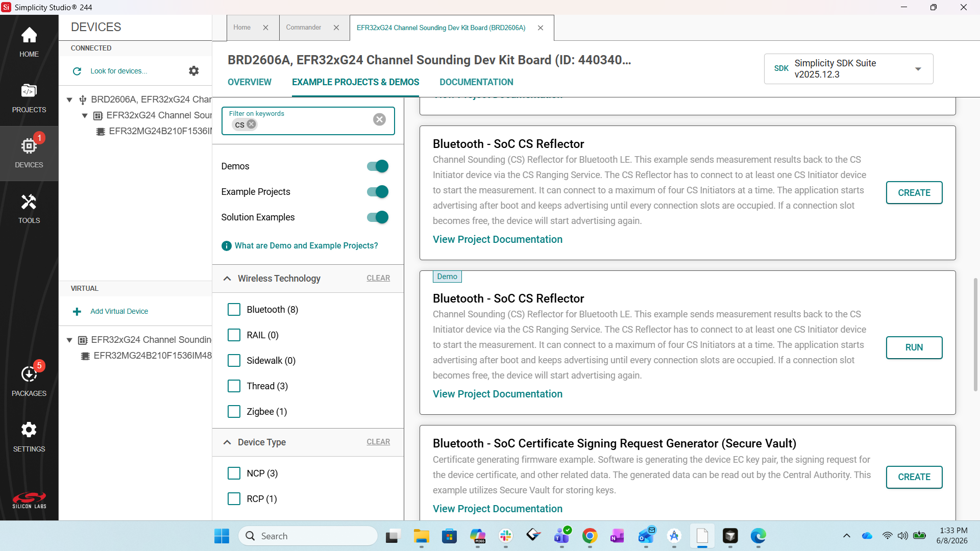Collapse the Device Type section

point(227,442)
